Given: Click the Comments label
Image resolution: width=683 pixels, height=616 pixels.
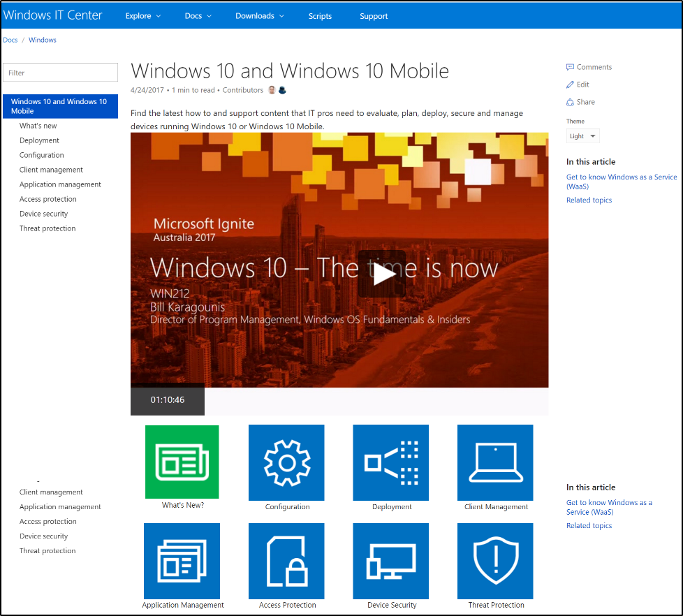Looking at the screenshot, I should pos(594,67).
